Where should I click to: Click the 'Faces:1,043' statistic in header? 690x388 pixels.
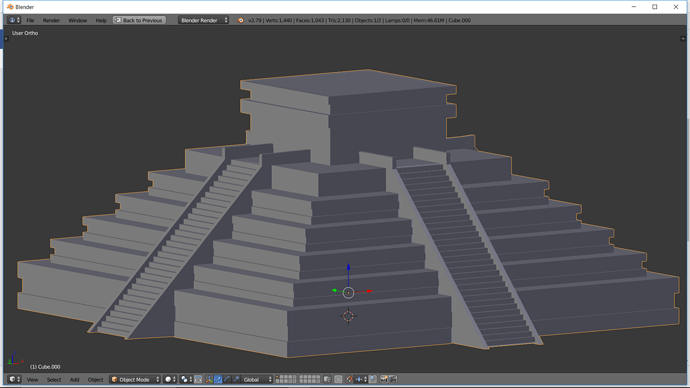click(x=310, y=20)
